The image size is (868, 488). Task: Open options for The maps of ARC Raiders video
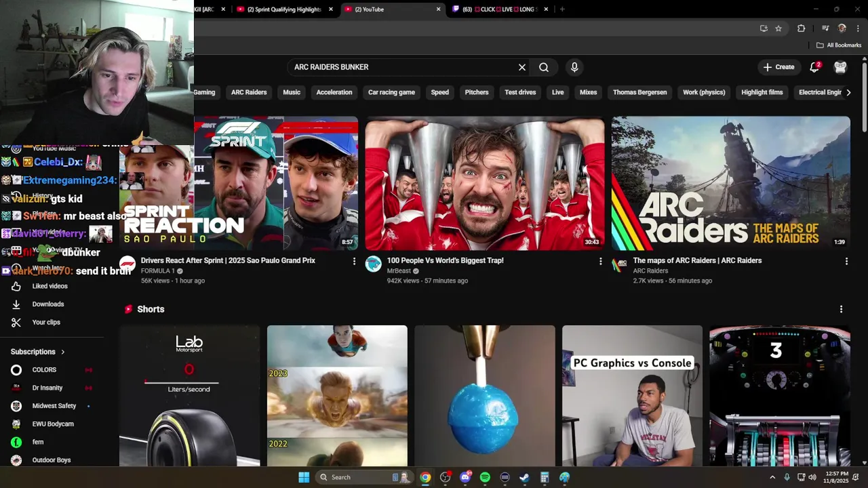click(x=846, y=261)
